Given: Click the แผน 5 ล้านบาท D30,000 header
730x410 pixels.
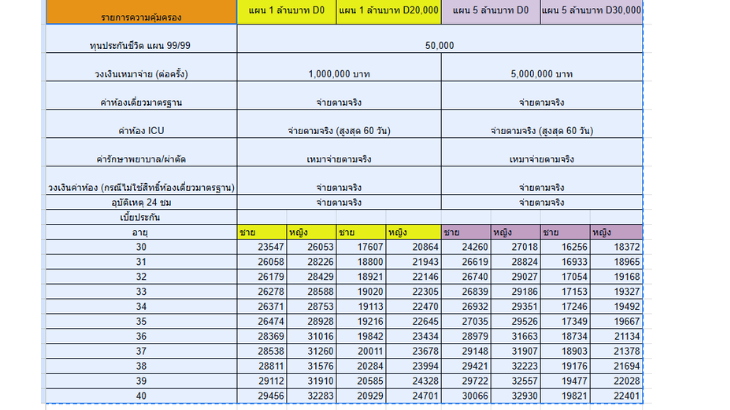Looking at the screenshot, I should [591, 11].
